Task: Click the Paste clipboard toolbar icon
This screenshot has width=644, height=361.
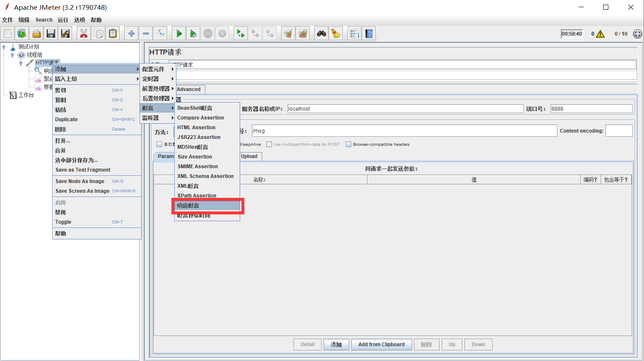Action: (113, 33)
